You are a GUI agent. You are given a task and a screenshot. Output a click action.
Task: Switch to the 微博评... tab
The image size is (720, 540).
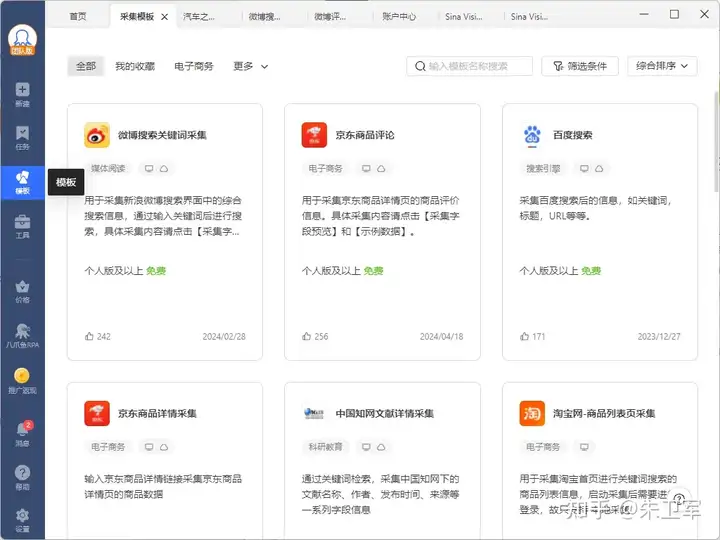pyautogui.click(x=330, y=17)
